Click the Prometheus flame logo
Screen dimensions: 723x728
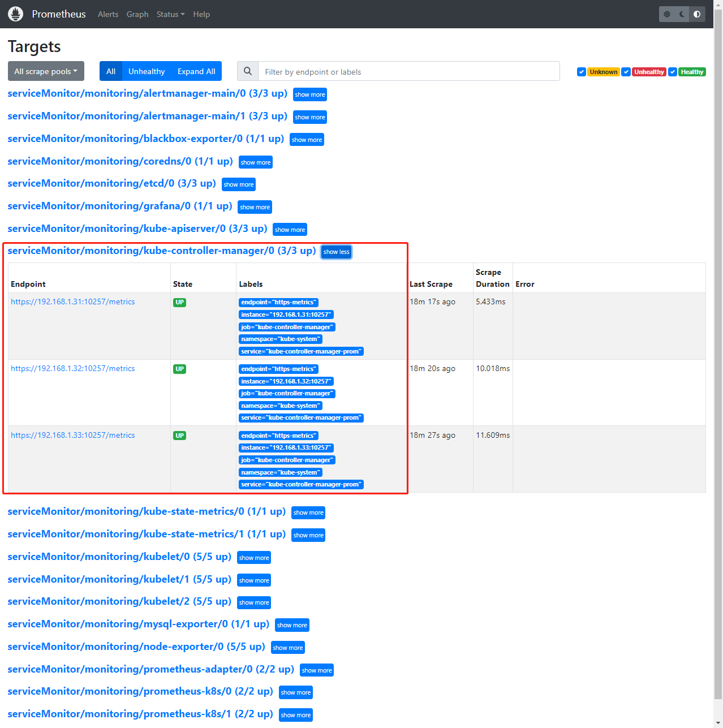pyautogui.click(x=16, y=14)
